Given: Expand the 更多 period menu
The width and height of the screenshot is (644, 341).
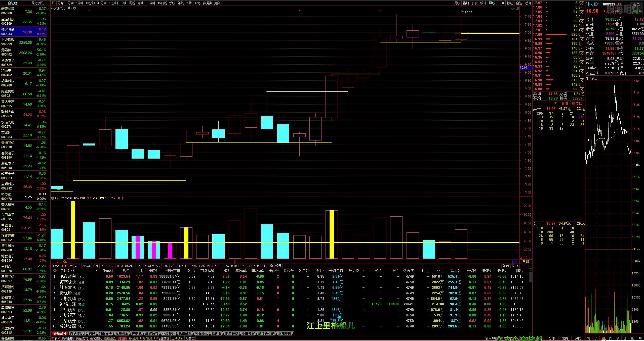Looking at the screenshot, I should pyautogui.click(x=218, y=3).
